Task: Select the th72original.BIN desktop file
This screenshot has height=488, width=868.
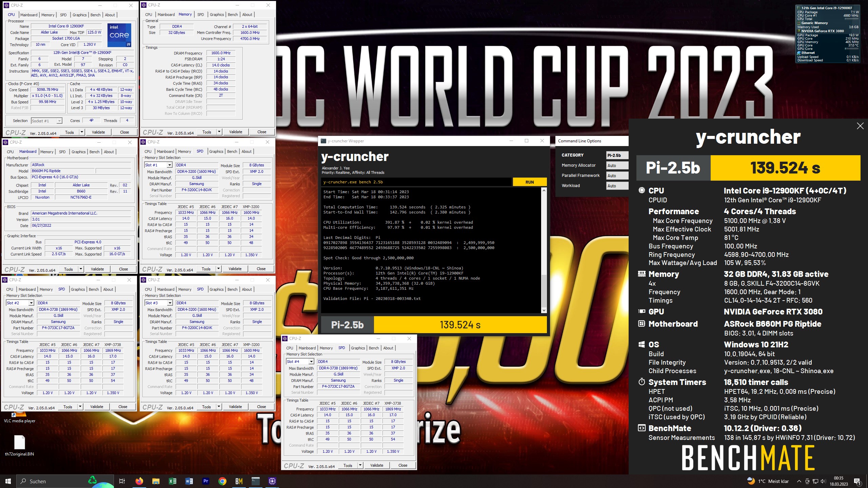Action: tap(19, 446)
